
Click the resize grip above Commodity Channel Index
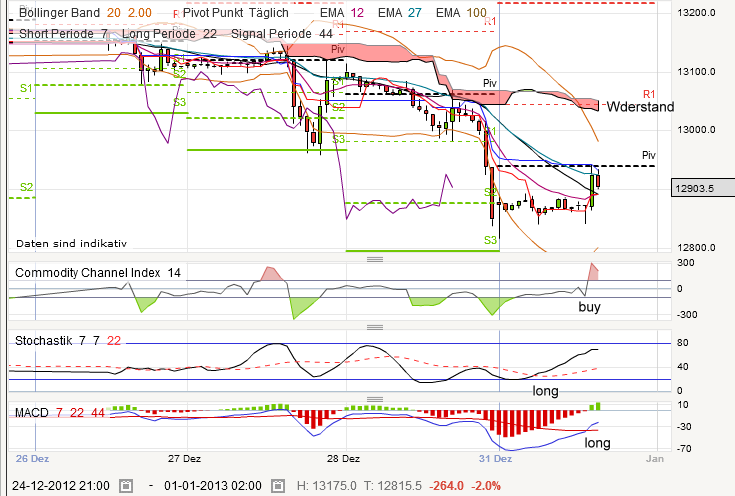(x=377, y=259)
